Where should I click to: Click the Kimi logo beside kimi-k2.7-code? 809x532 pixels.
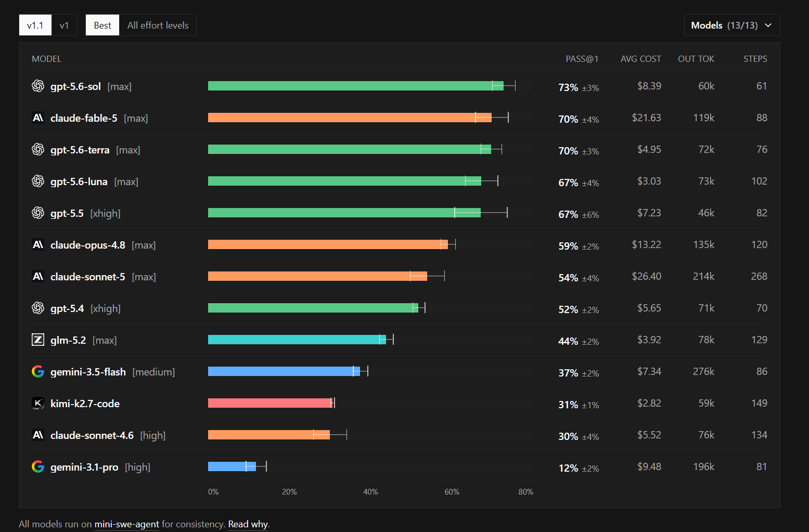(38, 403)
